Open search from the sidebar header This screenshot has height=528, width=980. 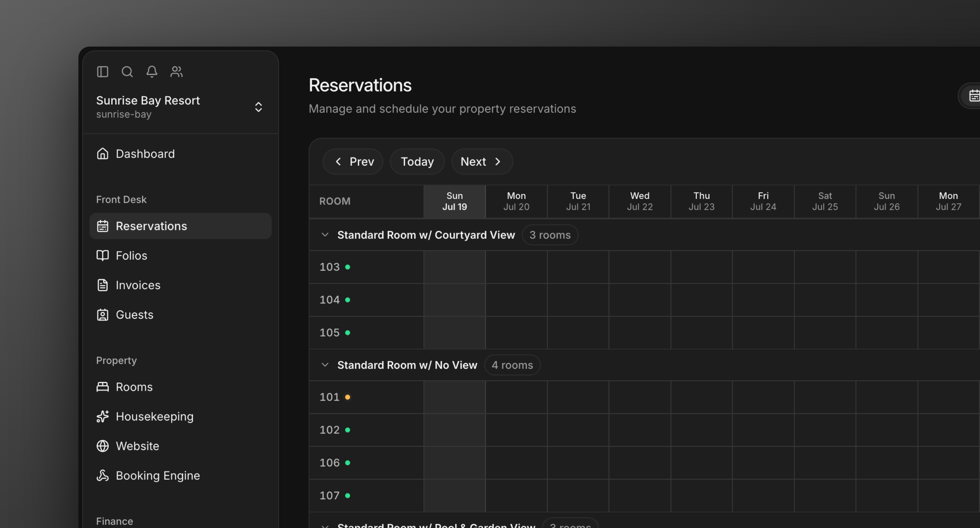click(127, 71)
